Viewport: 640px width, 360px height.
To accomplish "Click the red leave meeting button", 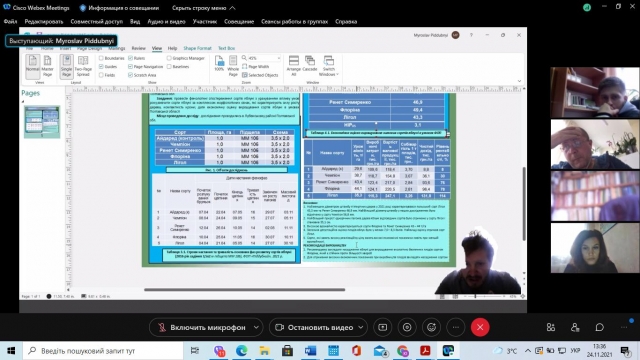I will tap(480, 327).
